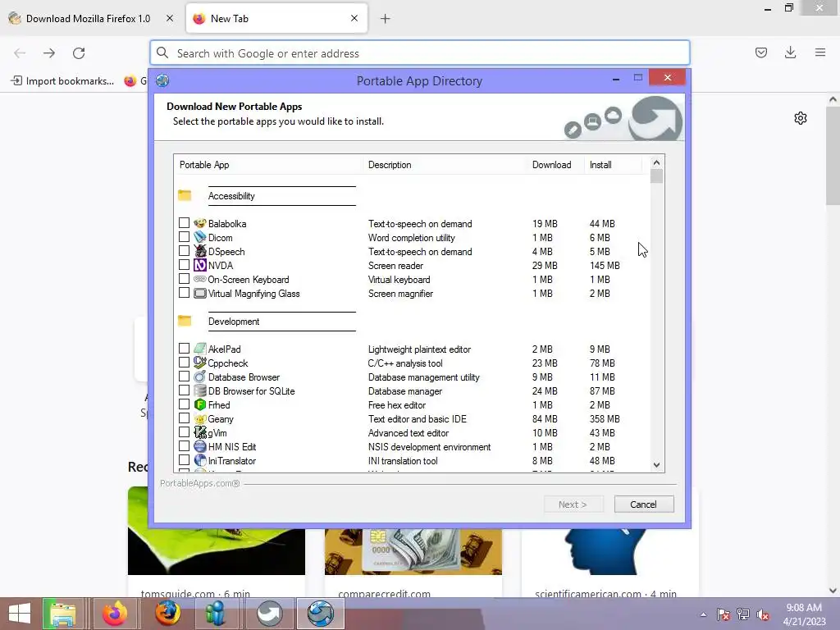Check the DSpeech checkbox
The width and height of the screenshot is (840, 630).
pos(184,251)
